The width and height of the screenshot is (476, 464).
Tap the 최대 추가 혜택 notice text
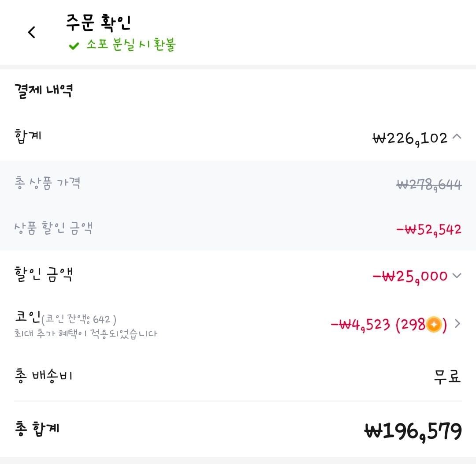tap(86, 333)
